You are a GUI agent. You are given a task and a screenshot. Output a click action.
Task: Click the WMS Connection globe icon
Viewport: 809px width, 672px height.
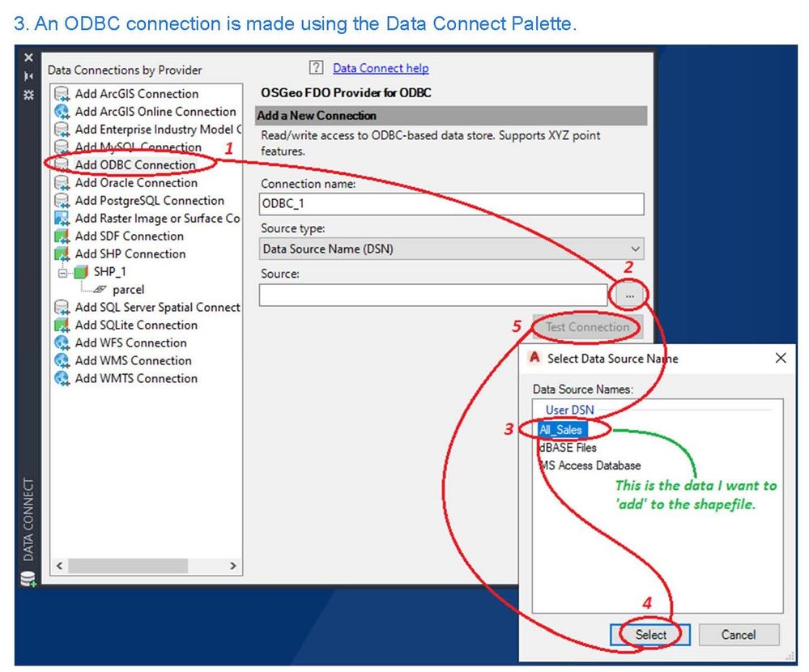(62, 360)
